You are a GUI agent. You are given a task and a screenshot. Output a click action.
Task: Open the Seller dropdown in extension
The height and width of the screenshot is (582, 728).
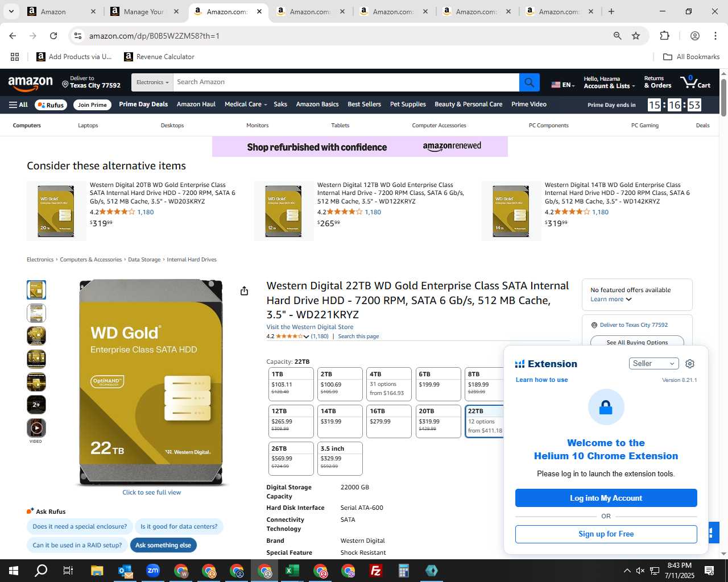(654, 364)
